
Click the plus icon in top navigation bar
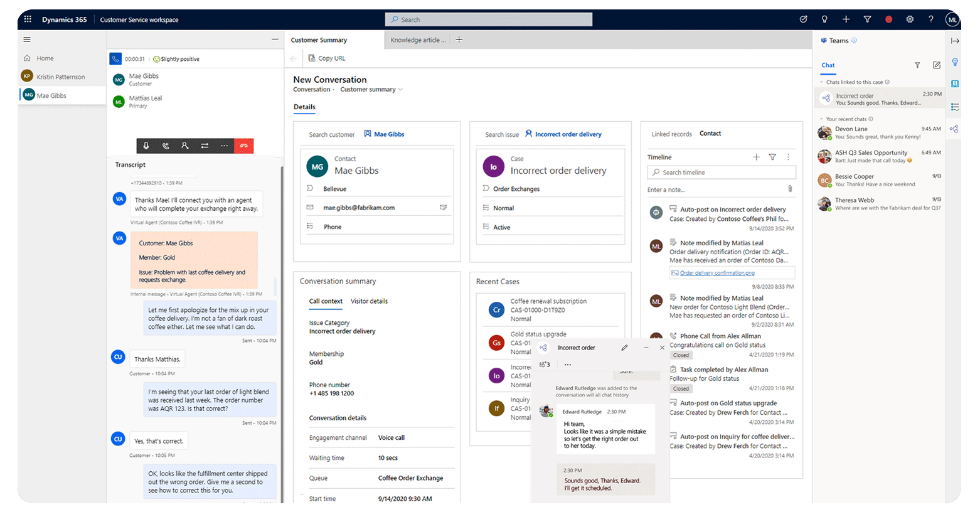pos(846,19)
